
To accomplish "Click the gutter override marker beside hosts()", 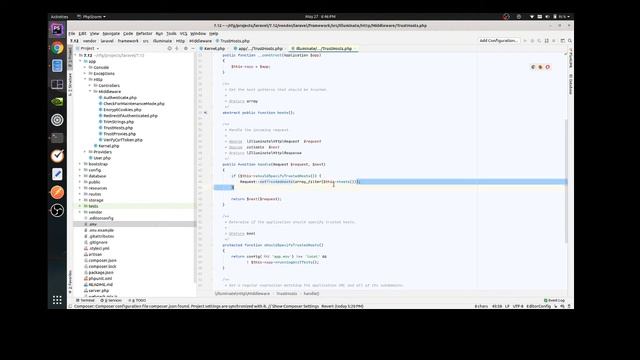I will click(205, 113).
